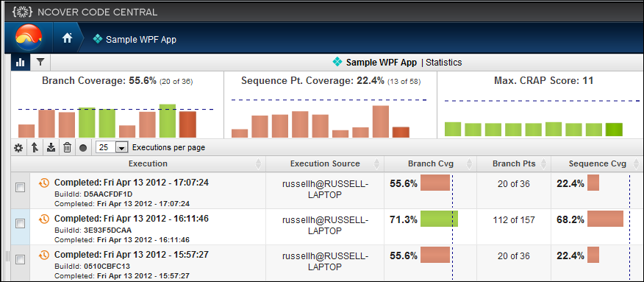
Task: Click the NCover logo icon
Action: pyautogui.click(x=29, y=38)
